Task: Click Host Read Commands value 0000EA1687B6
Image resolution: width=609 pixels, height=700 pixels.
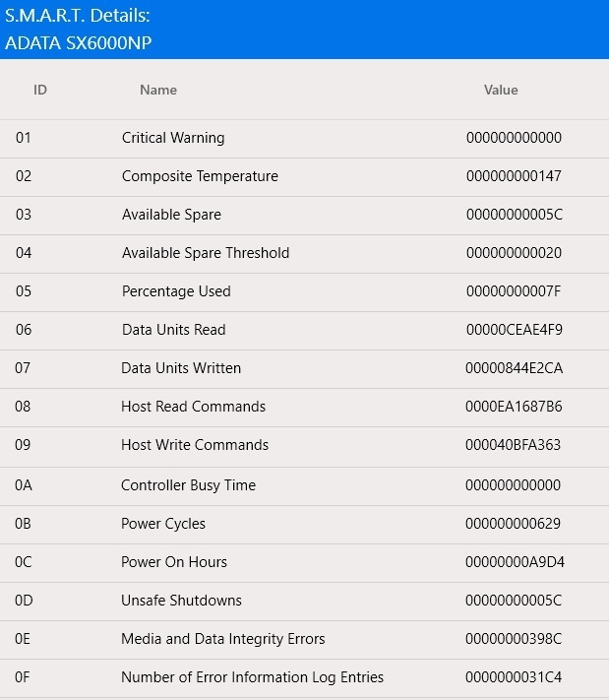Action: pyautogui.click(x=514, y=407)
